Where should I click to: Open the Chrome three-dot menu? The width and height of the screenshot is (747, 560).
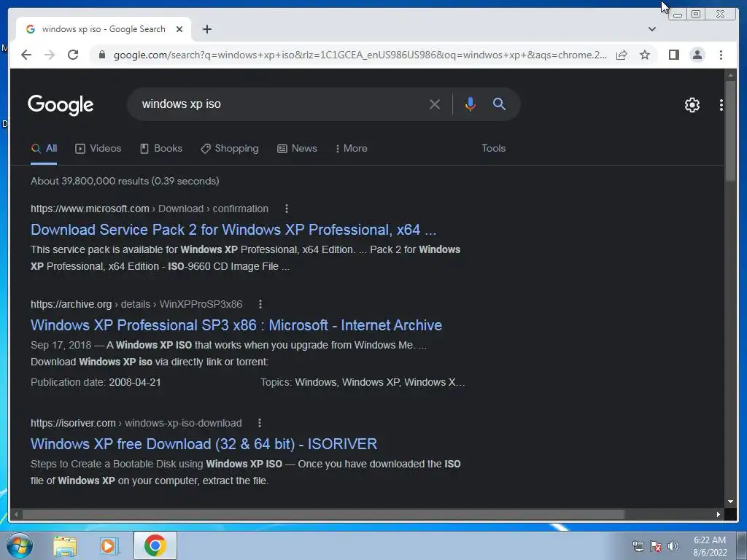point(721,55)
